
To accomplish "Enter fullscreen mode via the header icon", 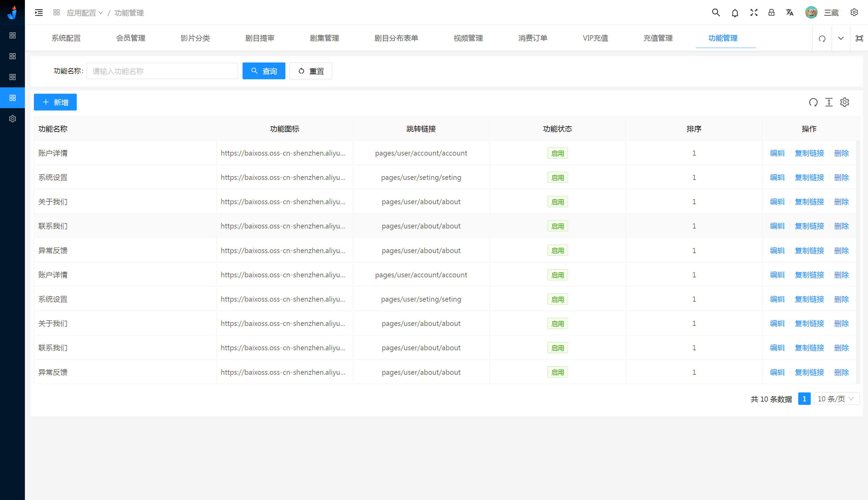I will coord(754,13).
